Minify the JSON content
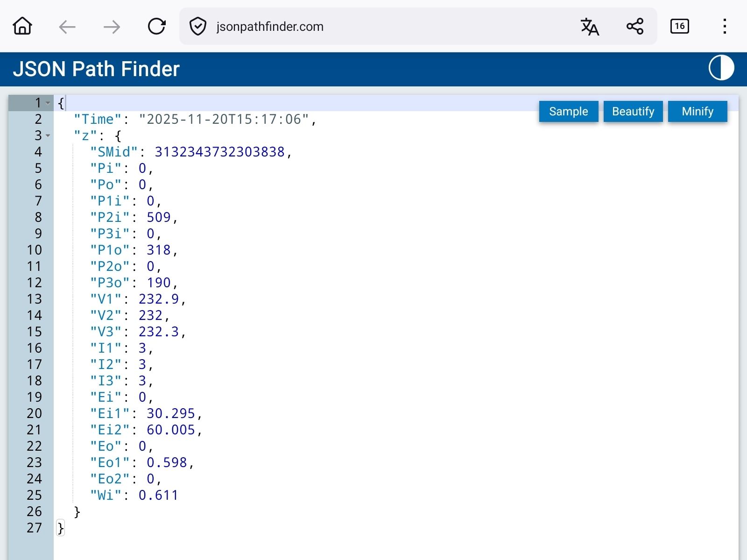The height and width of the screenshot is (560, 747). click(698, 111)
